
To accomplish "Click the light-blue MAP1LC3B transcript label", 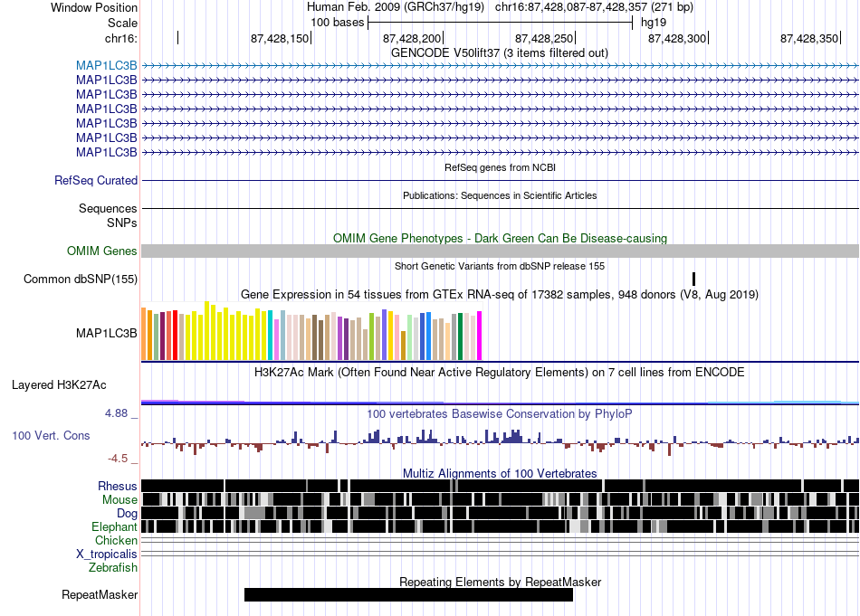I will click(x=107, y=66).
